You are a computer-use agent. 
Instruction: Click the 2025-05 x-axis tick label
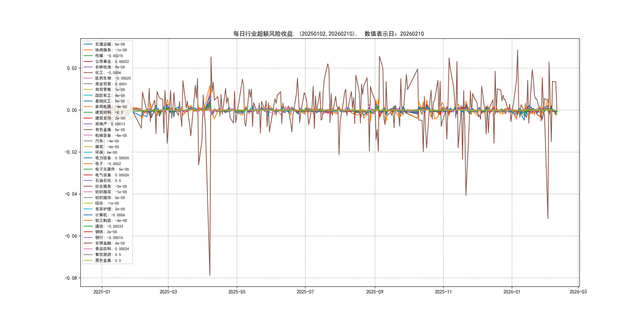[x=237, y=292]
